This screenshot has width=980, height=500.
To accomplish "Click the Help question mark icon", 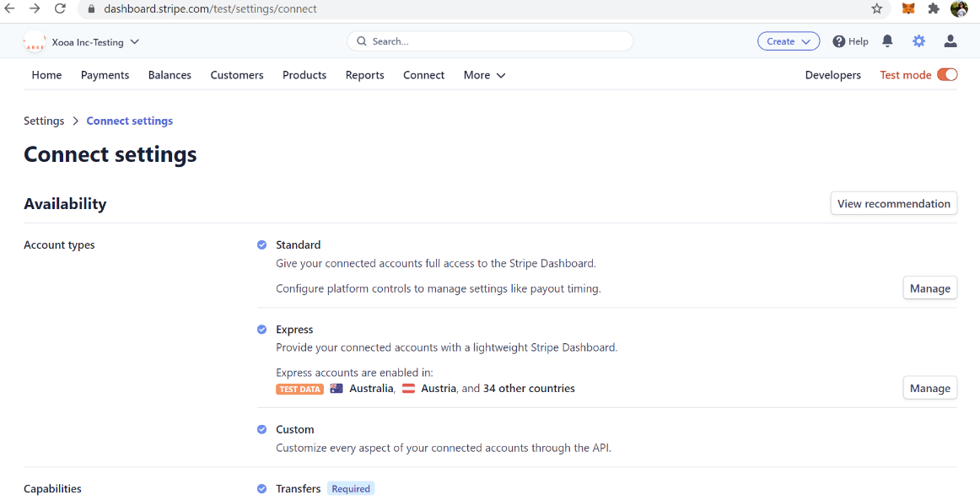I will coord(839,41).
